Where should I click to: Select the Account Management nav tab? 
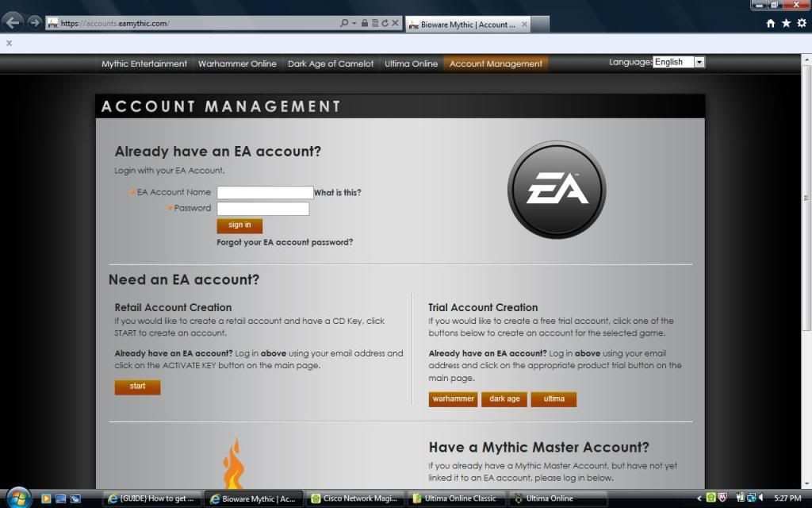(496, 63)
